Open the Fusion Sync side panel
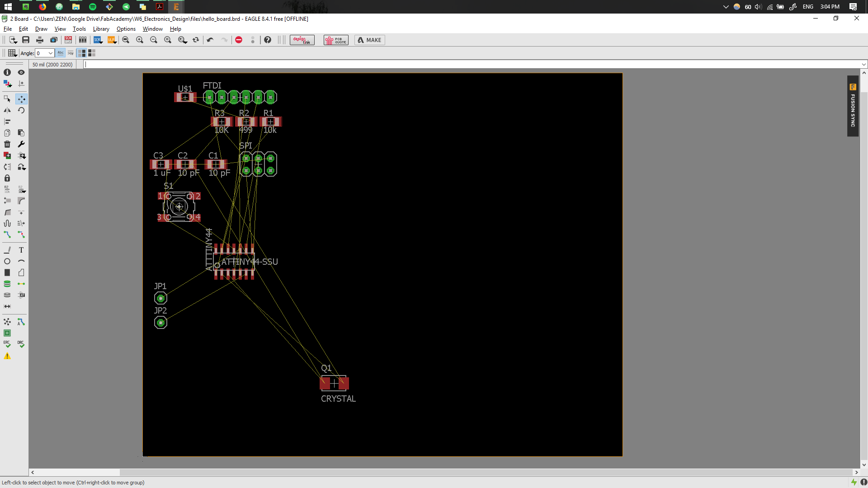 (853, 106)
